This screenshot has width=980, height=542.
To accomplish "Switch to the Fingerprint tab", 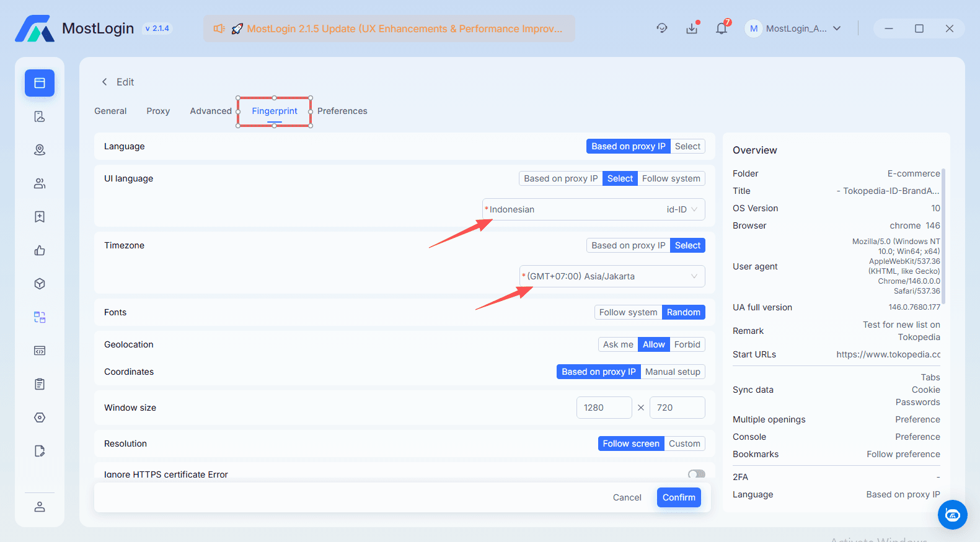I will point(275,111).
